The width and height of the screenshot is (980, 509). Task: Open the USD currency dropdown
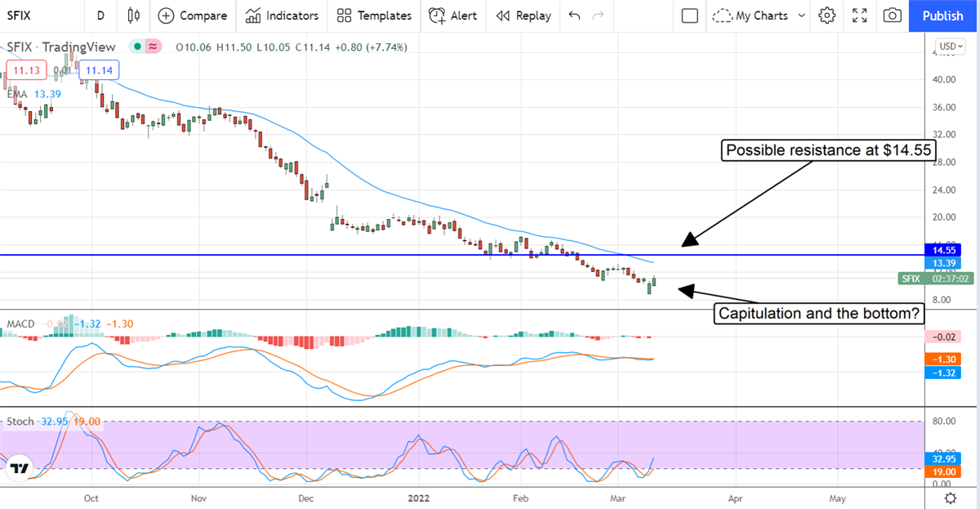click(x=951, y=46)
